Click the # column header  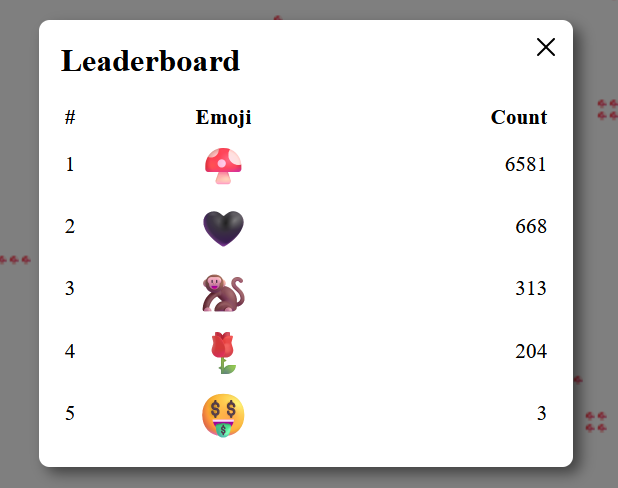[x=70, y=117]
